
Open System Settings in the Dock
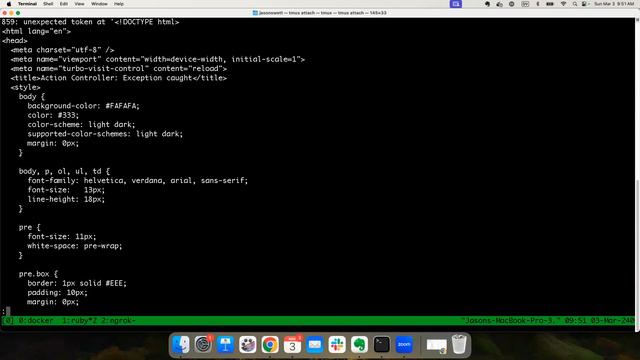pyautogui.click(x=203, y=345)
